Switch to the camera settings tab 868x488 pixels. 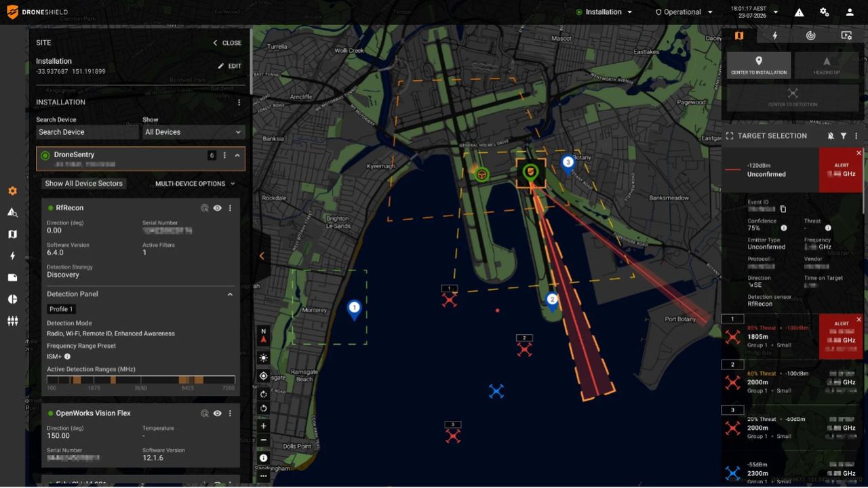846,36
